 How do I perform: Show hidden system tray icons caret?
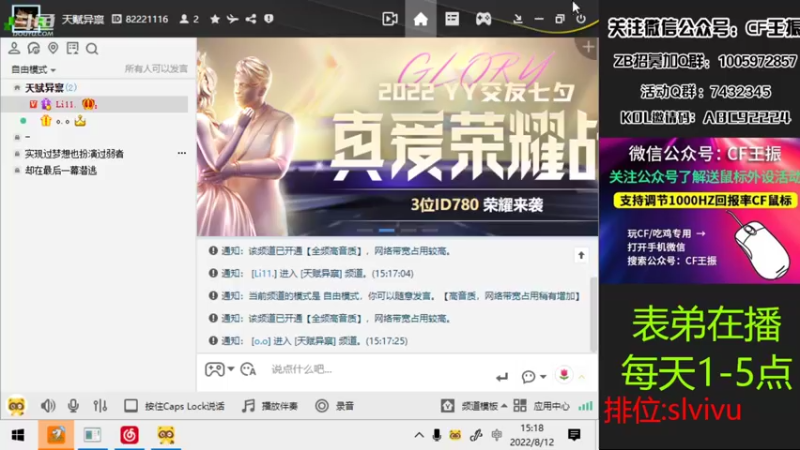point(419,435)
